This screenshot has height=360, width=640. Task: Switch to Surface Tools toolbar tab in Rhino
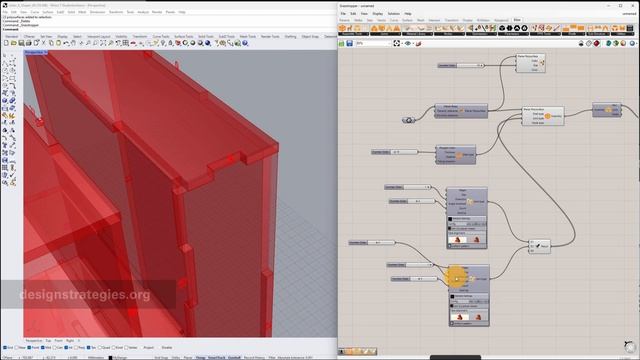click(x=183, y=36)
